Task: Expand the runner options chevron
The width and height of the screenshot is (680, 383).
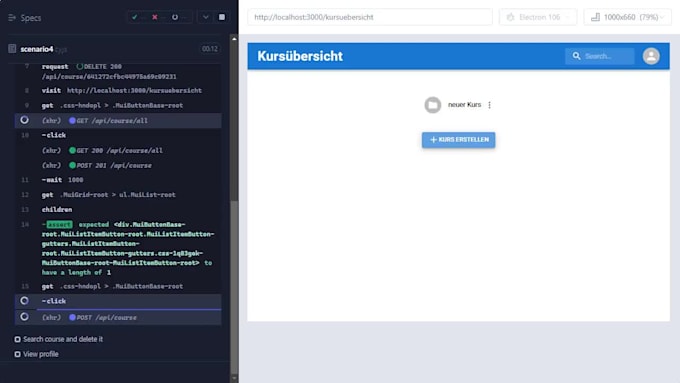Action: (x=206, y=17)
